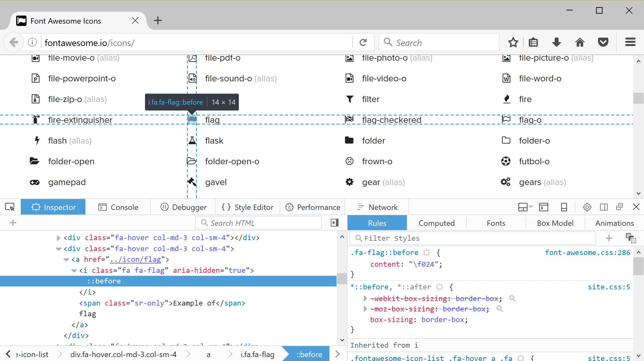Select the Rules sidebar tab
Viewport: 644px width, 361px height.
coord(377,223)
